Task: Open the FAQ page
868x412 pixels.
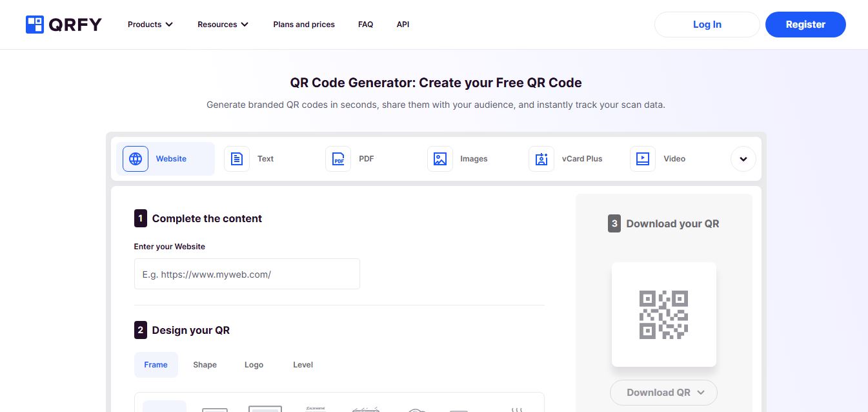Action: [x=365, y=25]
